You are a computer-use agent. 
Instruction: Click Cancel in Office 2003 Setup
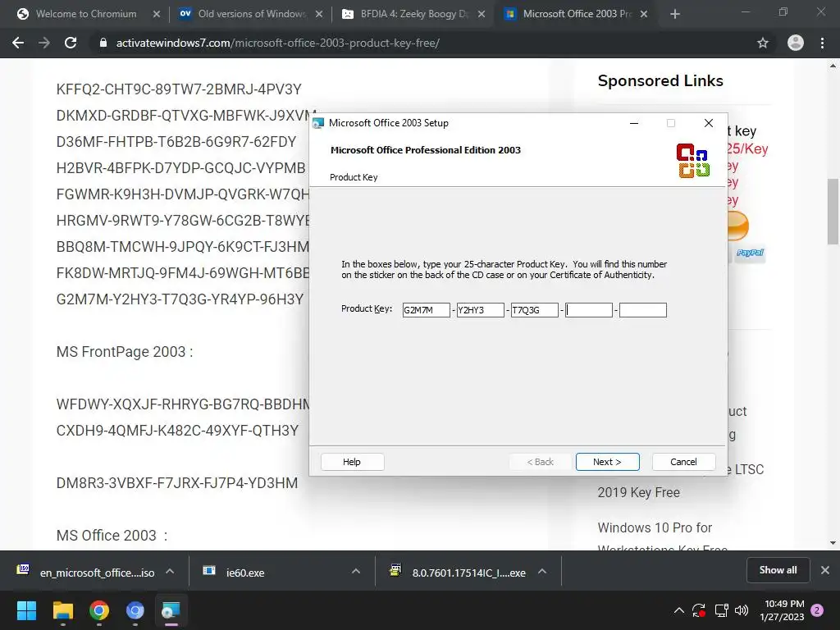tap(683, 462)
